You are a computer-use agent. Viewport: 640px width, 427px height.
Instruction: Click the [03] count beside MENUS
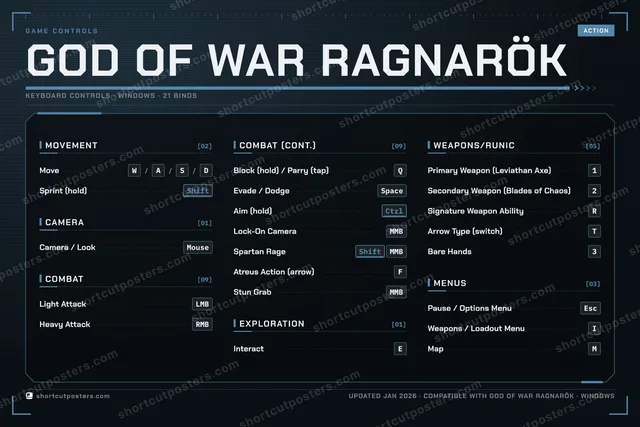pyautogui.click(x=593, y=284)
